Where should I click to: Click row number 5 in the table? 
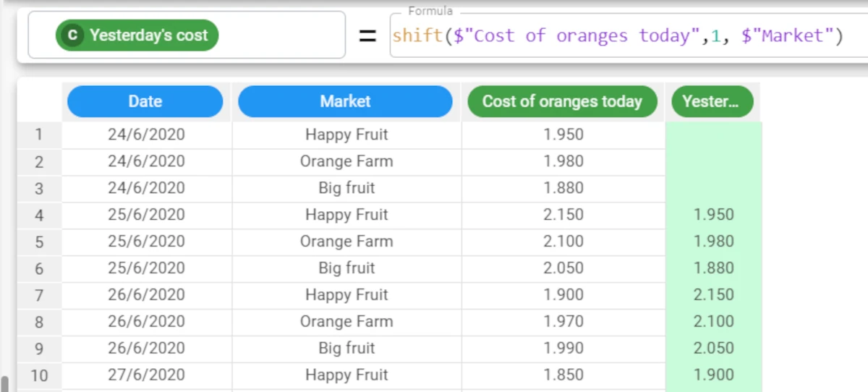39,242
